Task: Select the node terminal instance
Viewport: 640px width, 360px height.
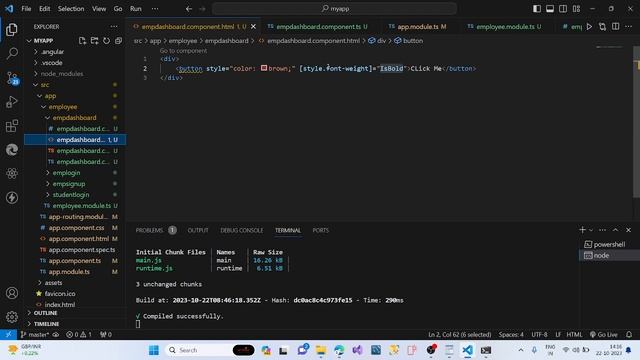Action: (x=609, y=255)
